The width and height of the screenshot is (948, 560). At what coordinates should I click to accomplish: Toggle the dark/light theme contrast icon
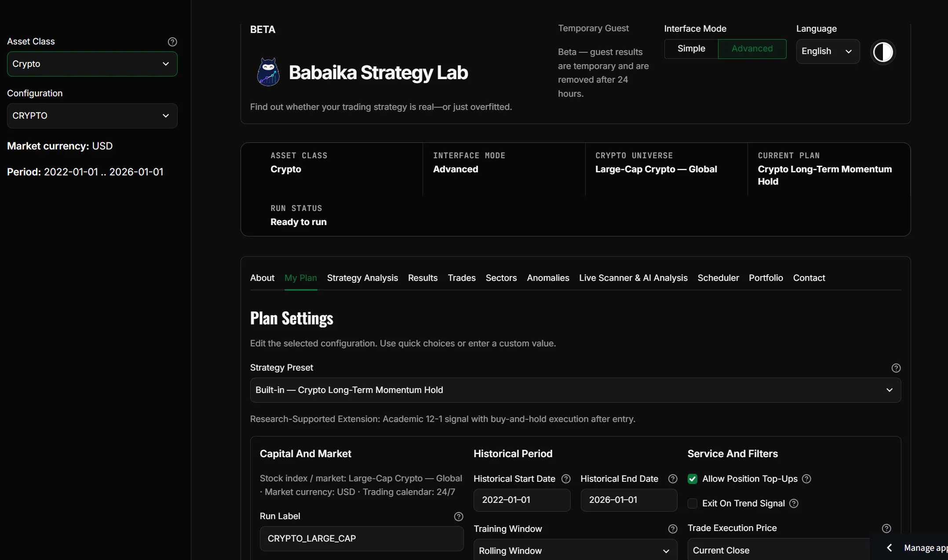pyautogui.click(x=882, y=52)
